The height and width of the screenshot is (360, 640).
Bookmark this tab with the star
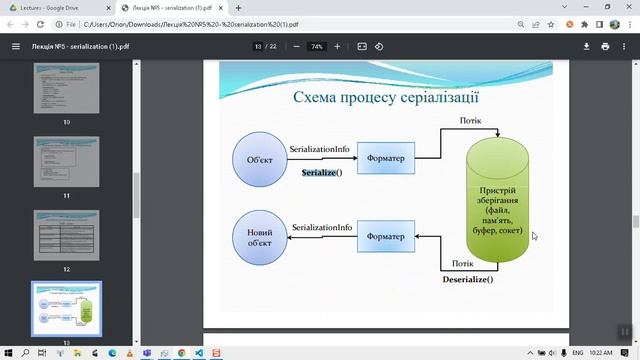551,24
